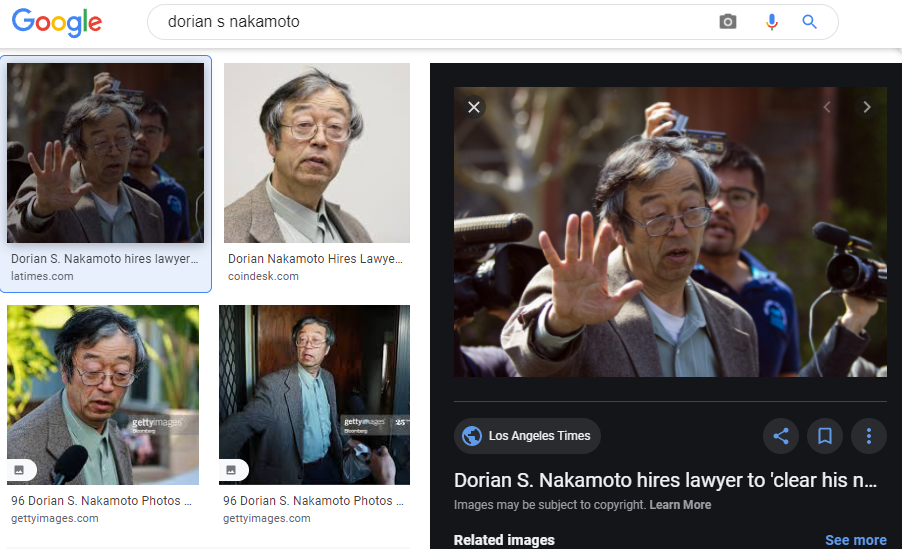Screen dimensions: 902x549
Task: Open the Los Angeles Times source button
Action: click(528, 436)
